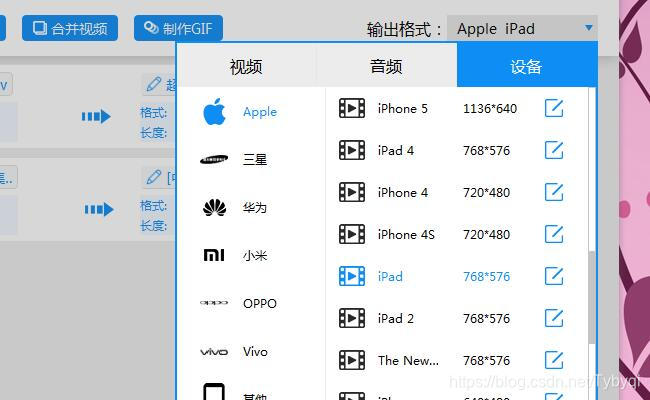
Task: Choose the Apple text label
Action: pyautogui.click(x=260, y=112)
